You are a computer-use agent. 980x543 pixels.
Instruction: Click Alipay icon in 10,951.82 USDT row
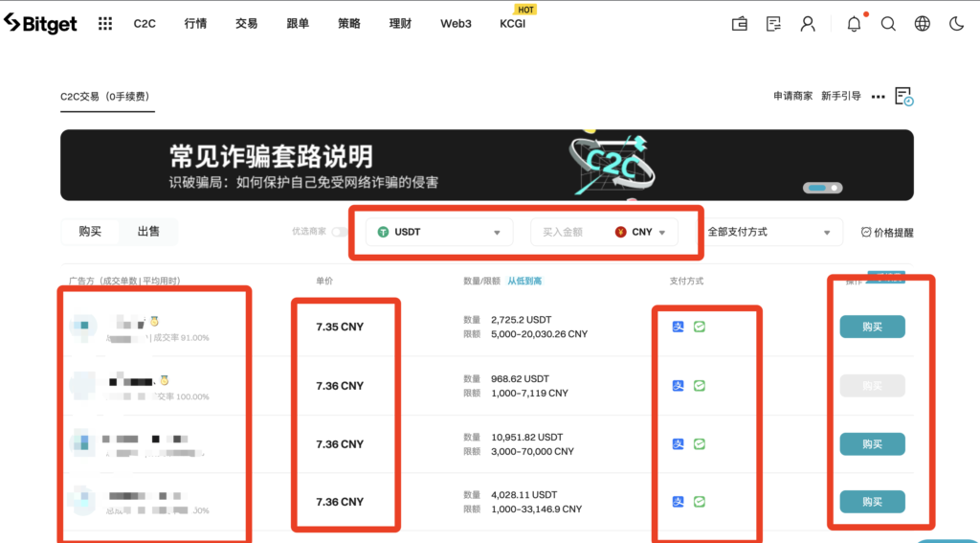(679, 443)
